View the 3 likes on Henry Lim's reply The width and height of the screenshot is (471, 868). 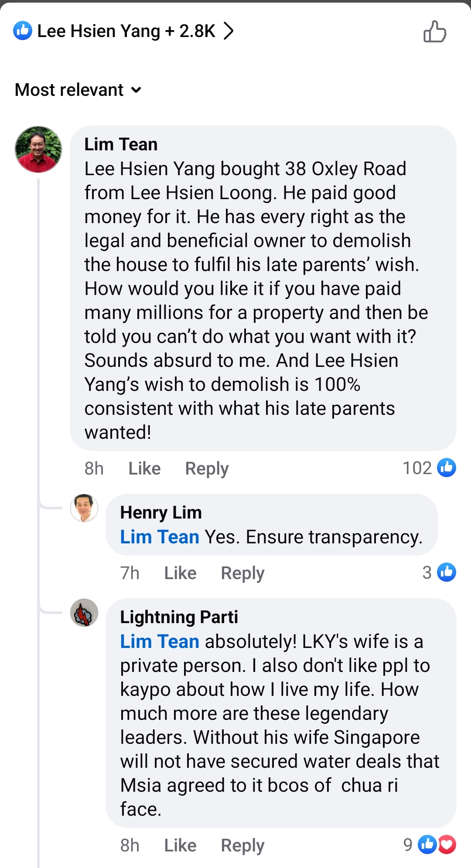click(x=439, y=573)
